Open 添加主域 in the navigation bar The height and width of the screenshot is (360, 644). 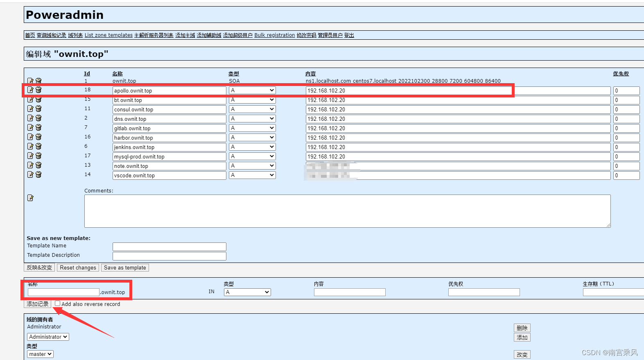click(185, 35)
